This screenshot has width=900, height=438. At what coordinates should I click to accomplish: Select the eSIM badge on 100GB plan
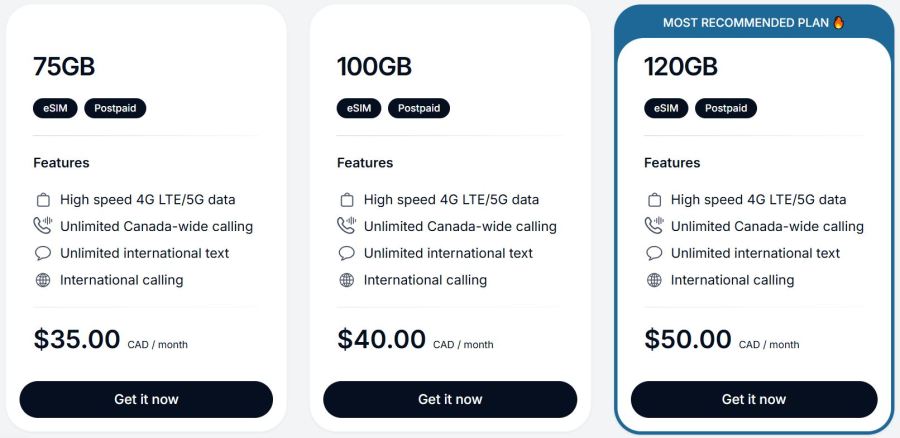(359, 108)
